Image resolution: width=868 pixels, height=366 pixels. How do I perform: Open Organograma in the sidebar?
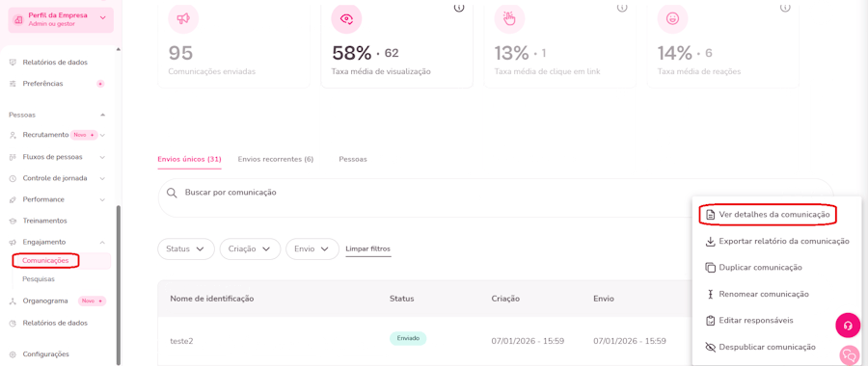[45, 301]
